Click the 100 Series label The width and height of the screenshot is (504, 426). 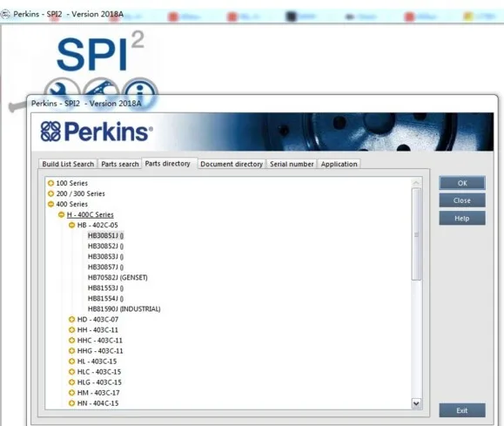pos(71,183)
